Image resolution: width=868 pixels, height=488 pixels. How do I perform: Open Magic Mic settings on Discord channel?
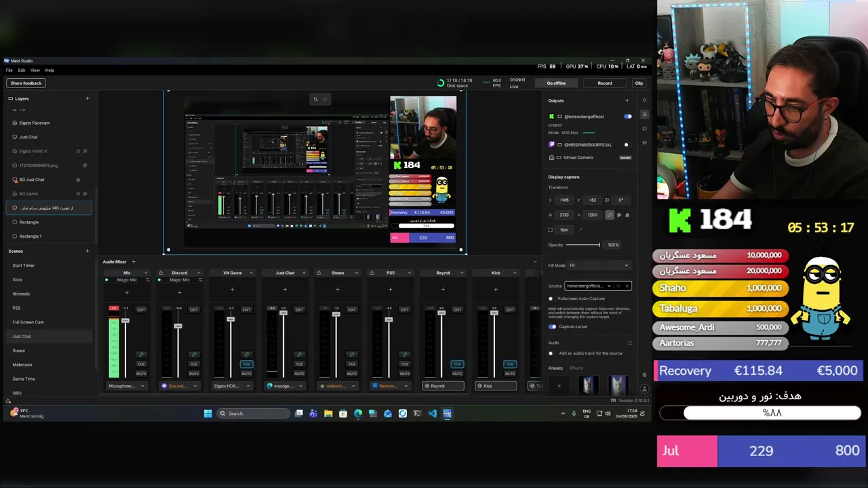point(200,280)
